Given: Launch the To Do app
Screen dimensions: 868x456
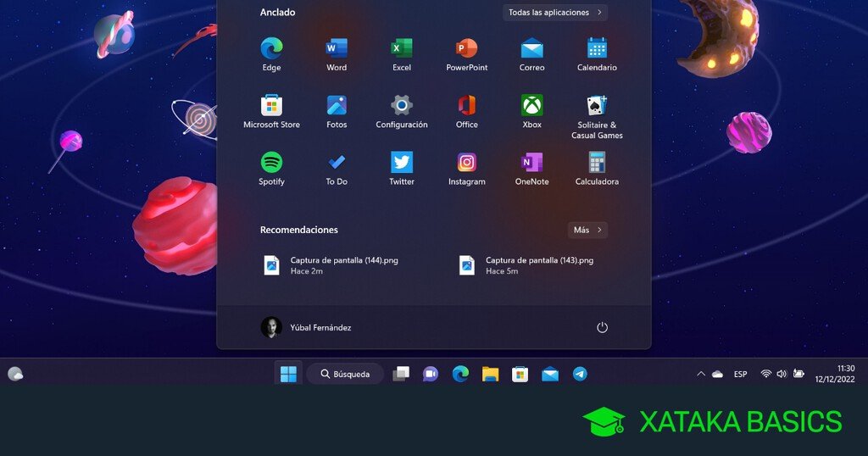Looking at the screenshot, I should tap(337, 169).
